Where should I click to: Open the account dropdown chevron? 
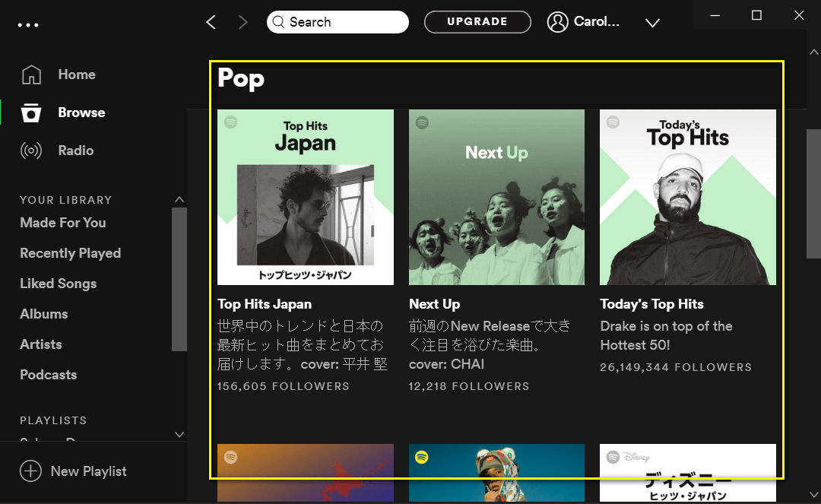pyautogui.click(x=652, y=23)
